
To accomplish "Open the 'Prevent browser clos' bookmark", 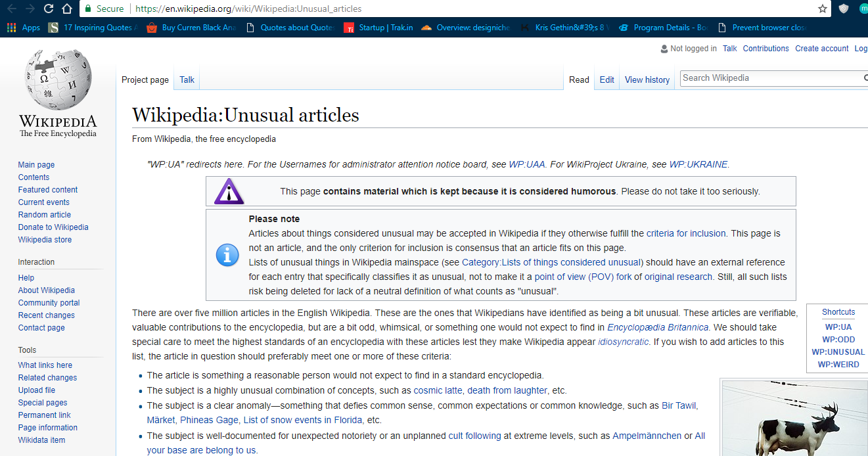I will (x=762, y=28).
